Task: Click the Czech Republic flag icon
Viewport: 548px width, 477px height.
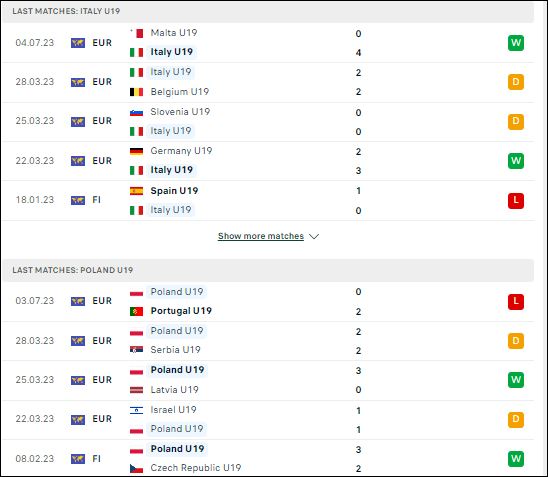Action: [136, 468]
